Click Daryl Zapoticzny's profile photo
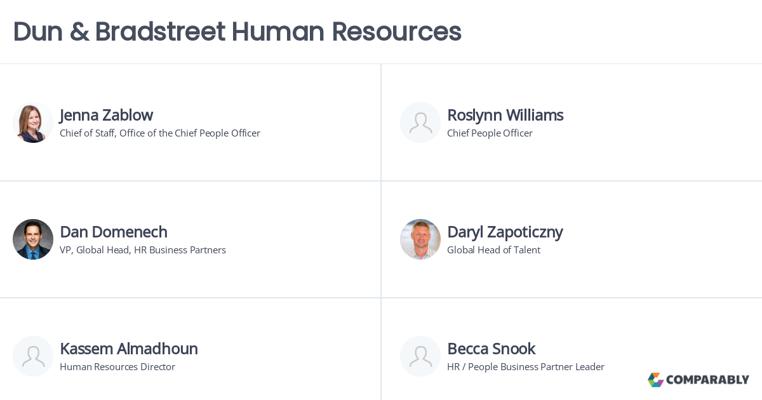The image size is (762, 400). (420, 240)
